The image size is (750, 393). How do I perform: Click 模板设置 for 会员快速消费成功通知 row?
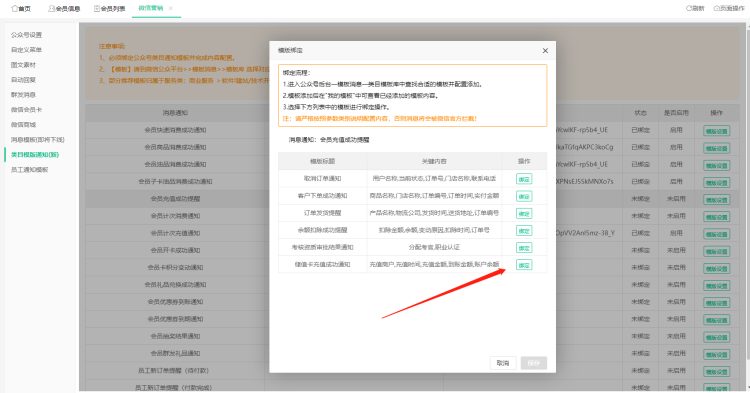coord(716,131)
